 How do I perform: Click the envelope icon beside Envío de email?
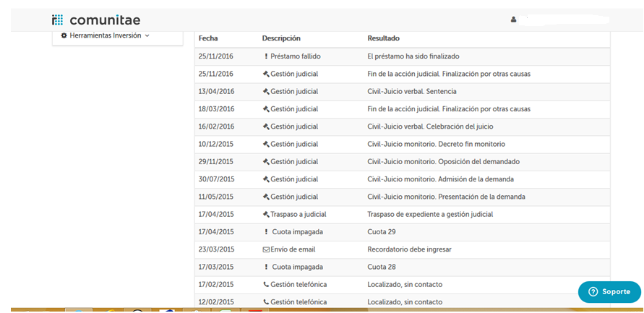266,249
